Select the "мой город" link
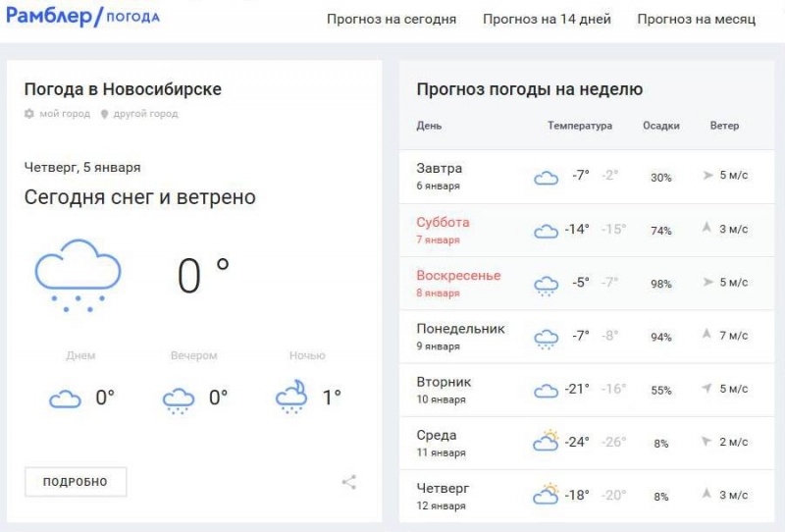 pyautogui.click(x=65, y=114)
